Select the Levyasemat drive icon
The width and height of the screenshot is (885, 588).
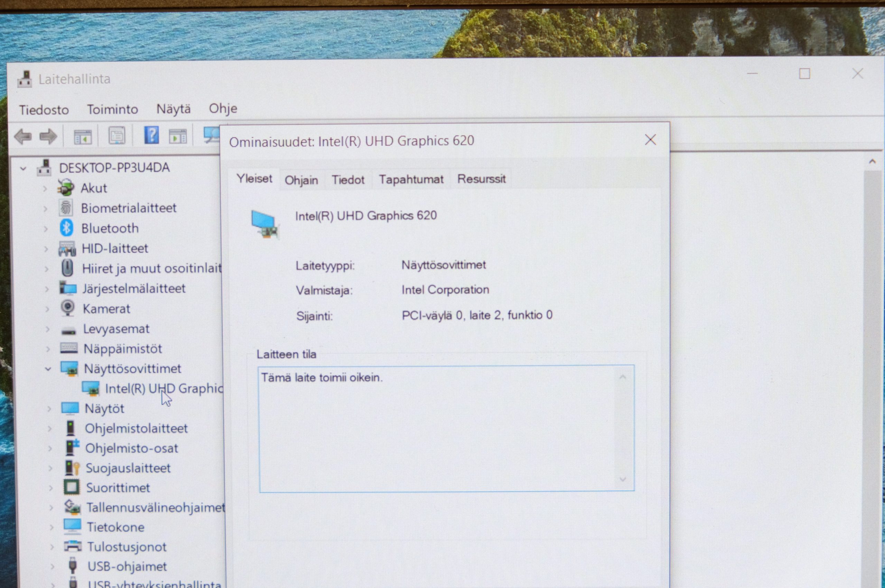coord(69,330)
